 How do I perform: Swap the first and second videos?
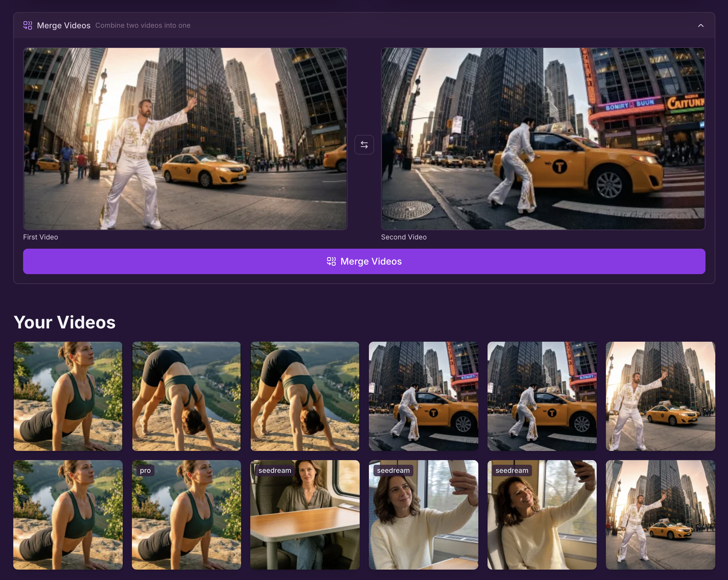coord(364,145)
